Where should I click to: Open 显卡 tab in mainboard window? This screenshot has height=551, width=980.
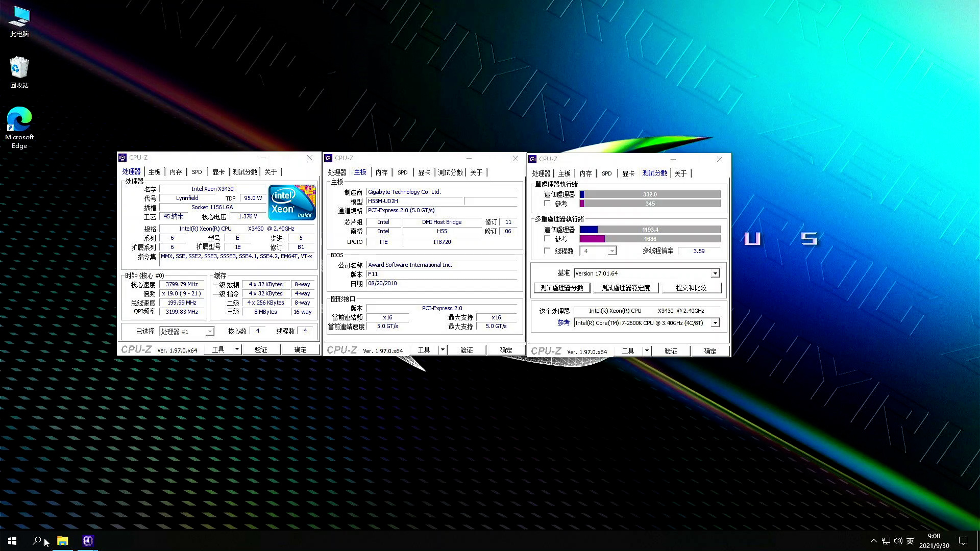point(424,173)
